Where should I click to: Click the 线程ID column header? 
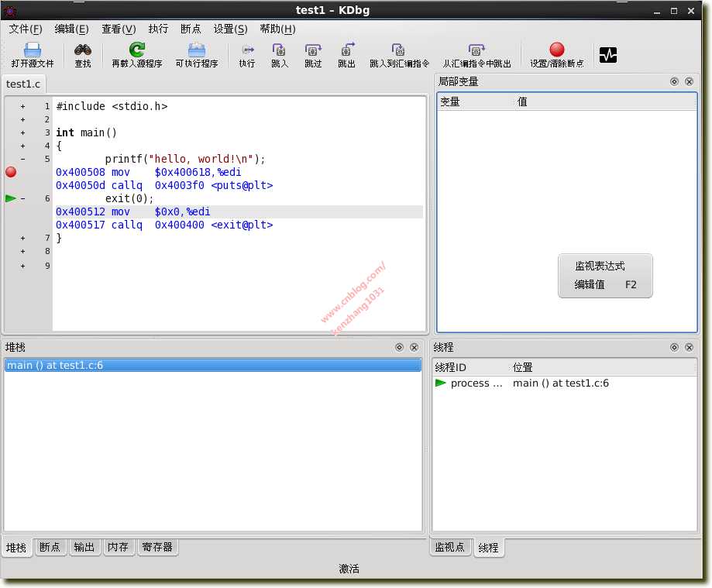pyautogui.click(x=471, y=367)
